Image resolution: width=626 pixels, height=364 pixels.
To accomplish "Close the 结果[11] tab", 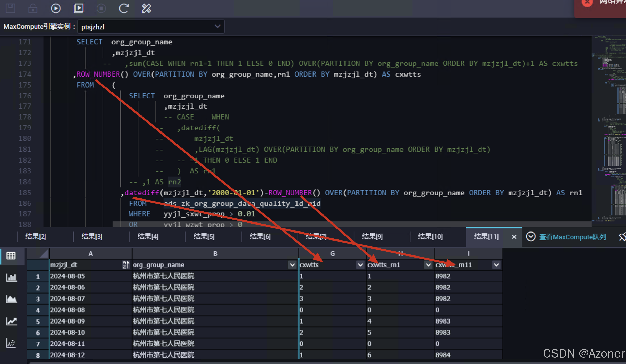I will coord(514,237).
